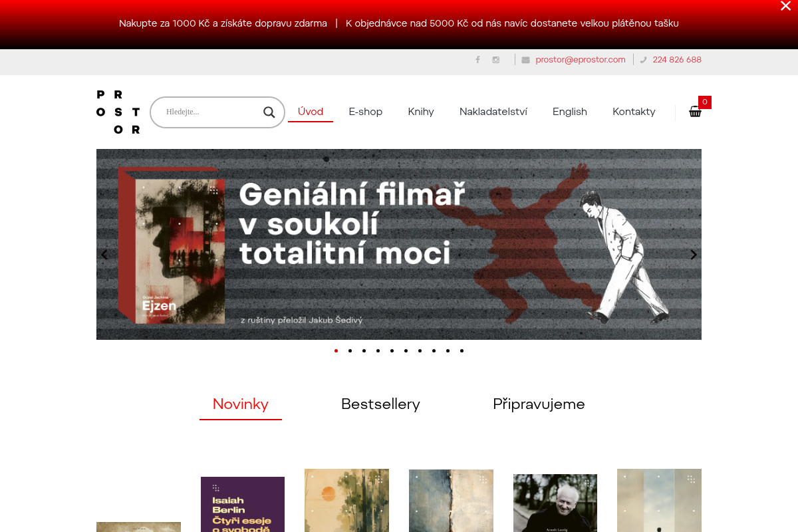
Task: Open the Kontakty menu item
Action: click(x=634, y=112)
